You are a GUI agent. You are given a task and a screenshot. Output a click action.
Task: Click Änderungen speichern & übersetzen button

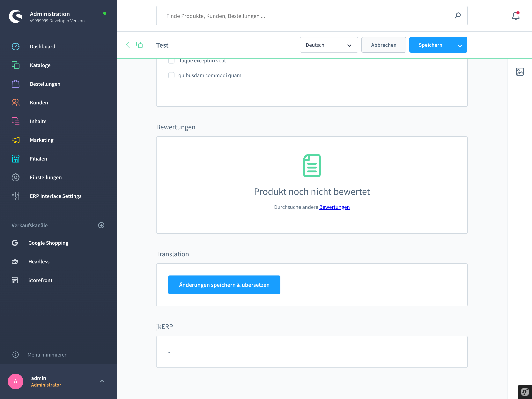pos(224,285)
